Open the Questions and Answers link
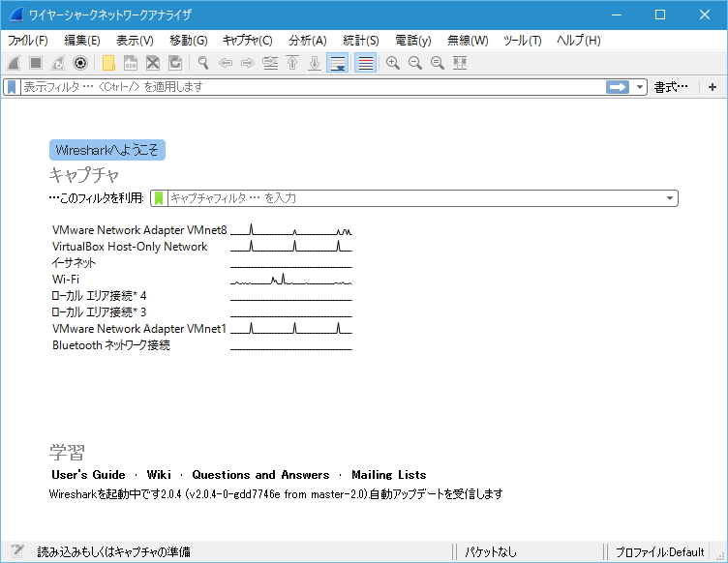The height and width of the screenshot is (563, 728). (260, 475)
